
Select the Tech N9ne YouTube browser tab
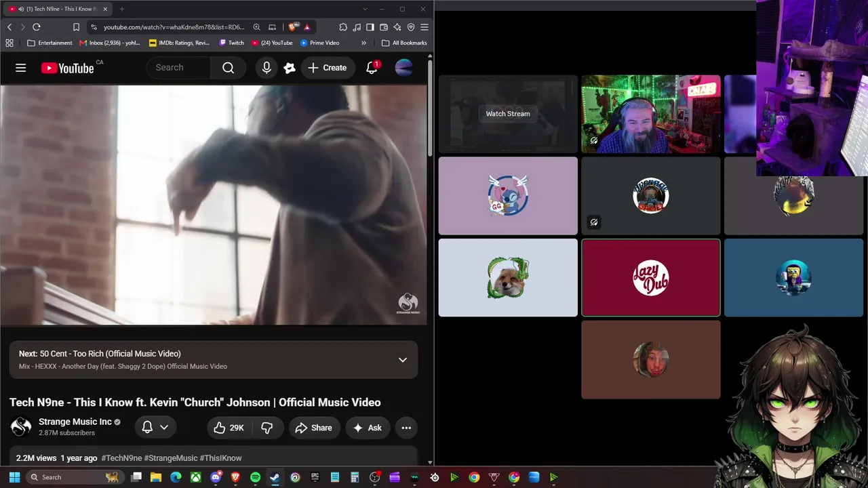coord(59,9)
